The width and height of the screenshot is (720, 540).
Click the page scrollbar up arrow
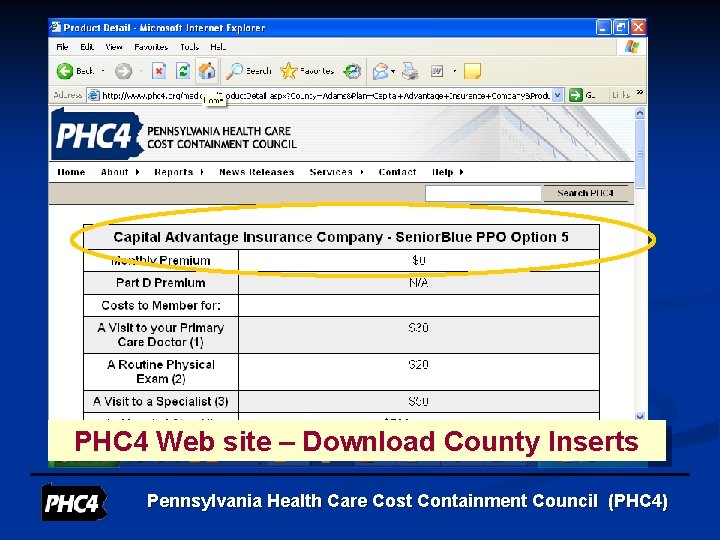[x=640, y=113]
